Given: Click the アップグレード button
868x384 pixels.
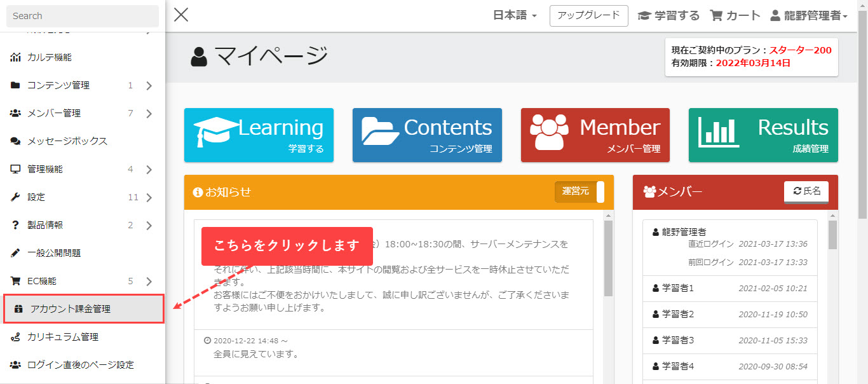Looking at the screenshot, I should pos(588,16).
